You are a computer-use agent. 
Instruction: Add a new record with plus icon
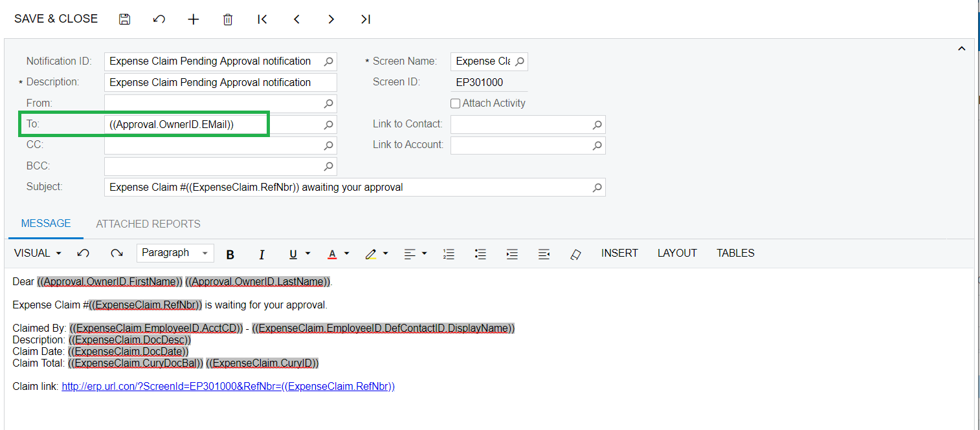(194, 19)
